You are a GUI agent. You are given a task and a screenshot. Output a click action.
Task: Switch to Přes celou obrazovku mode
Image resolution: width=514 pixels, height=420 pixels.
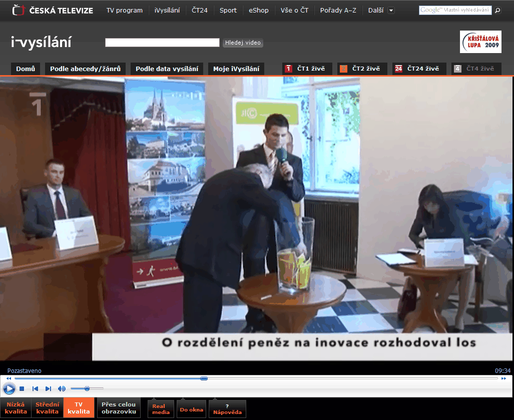(119, 408)
